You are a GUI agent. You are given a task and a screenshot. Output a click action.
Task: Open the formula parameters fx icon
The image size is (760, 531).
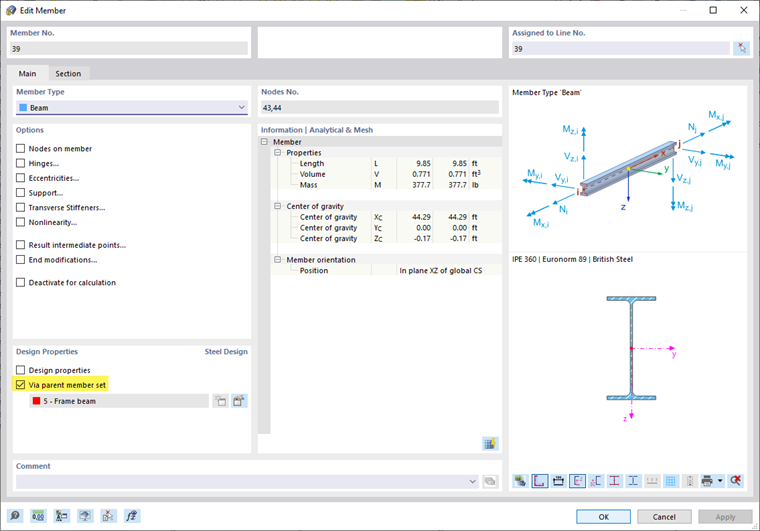[132, 516]
